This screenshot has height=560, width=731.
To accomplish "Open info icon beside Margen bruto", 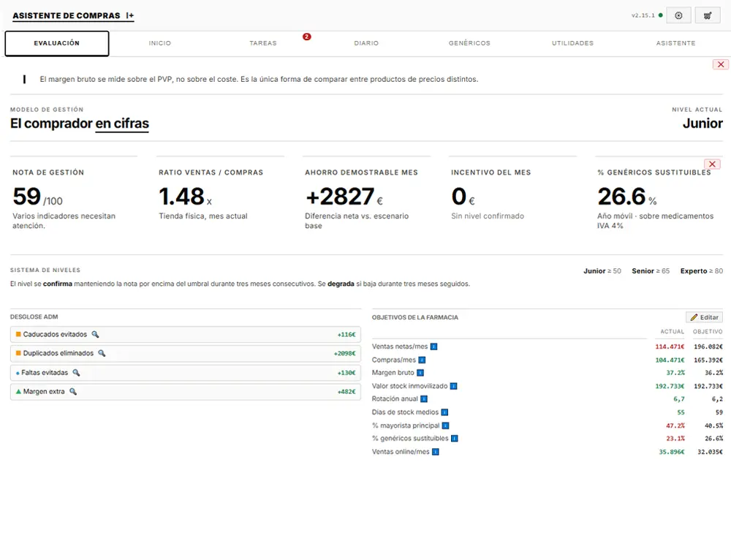I will click(420, 373).
